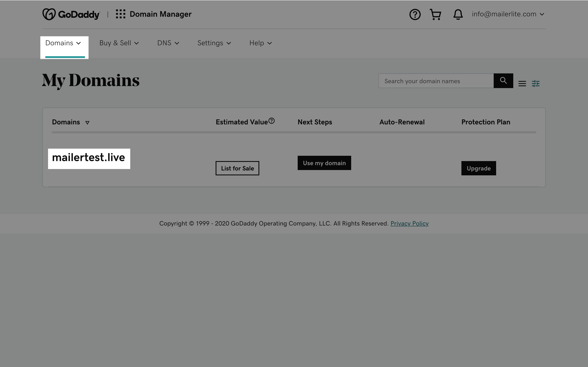Open the Help navigation menu
588x367 pixels.
click(260, 43)
